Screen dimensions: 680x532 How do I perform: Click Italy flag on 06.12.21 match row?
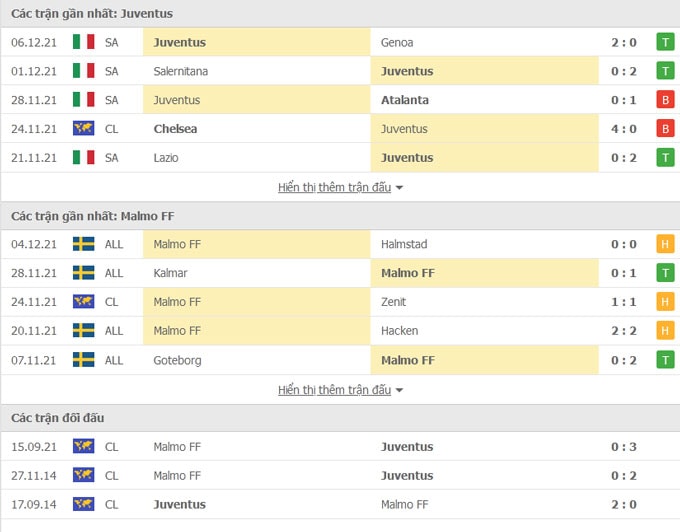[x=84, y=42]
